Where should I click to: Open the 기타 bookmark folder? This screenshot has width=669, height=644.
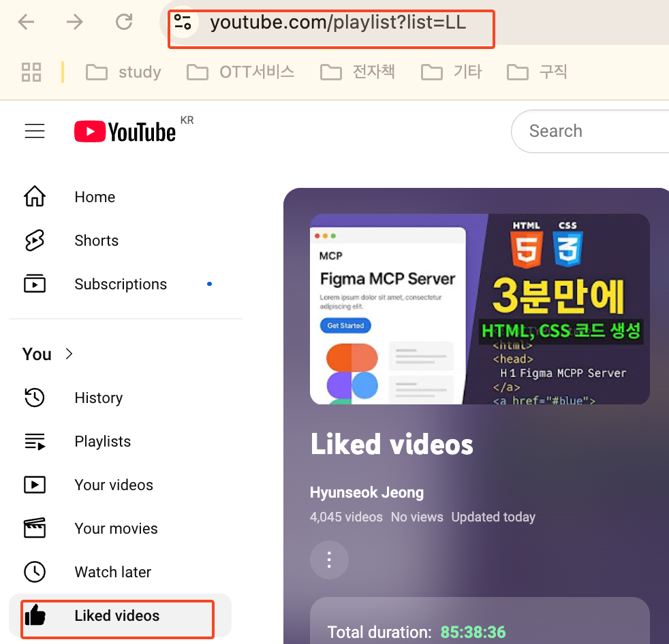tap(451, 72)
